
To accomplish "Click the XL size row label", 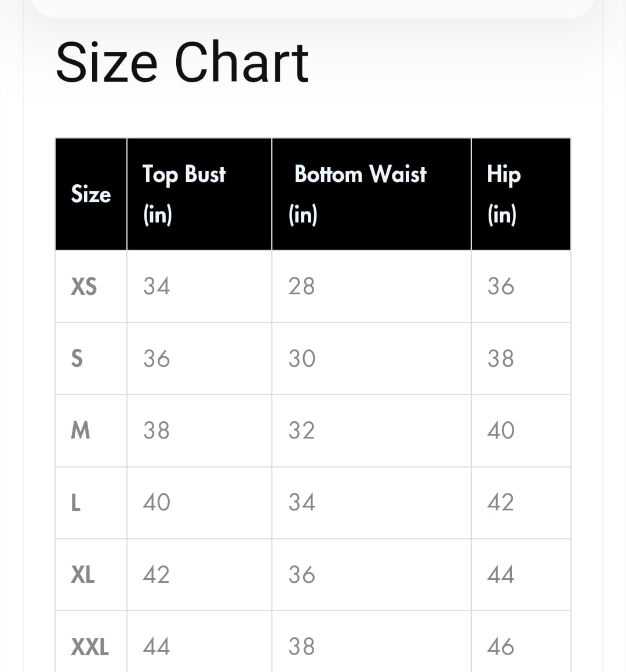I will (83, 575).
